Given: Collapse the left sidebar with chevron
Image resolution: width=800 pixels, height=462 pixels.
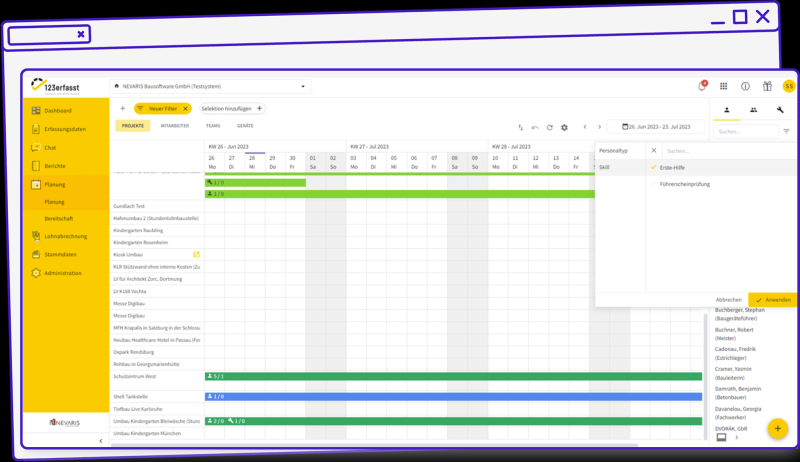Looking at the screenshot, I should click(x=100, y=440).
